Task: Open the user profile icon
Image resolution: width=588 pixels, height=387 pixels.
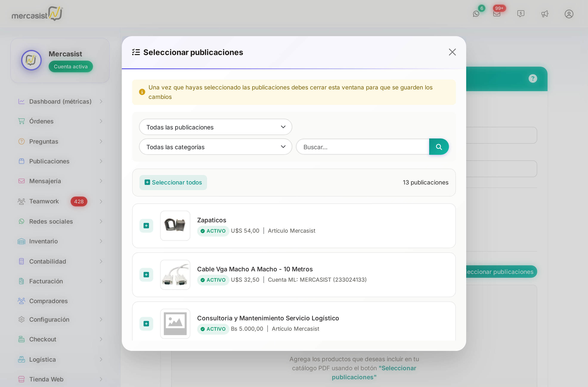Action: tap(569, 14)
